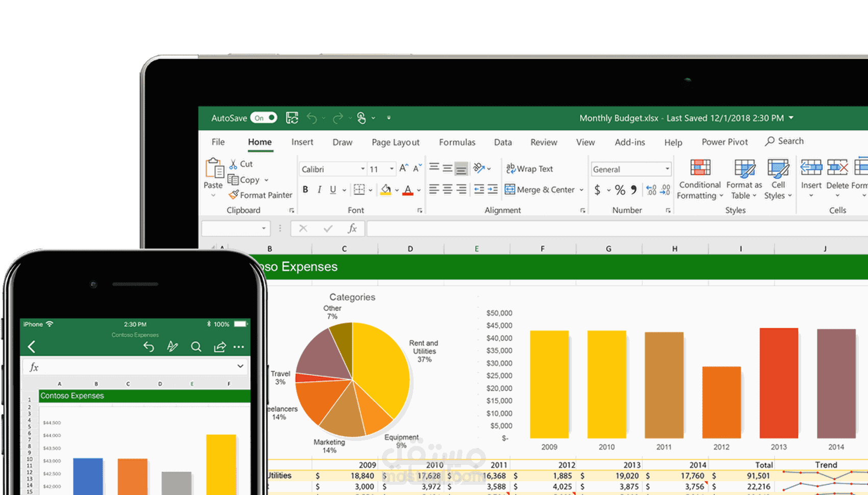Click Top Align icon
Screen dimensions: 868x495
434,167
